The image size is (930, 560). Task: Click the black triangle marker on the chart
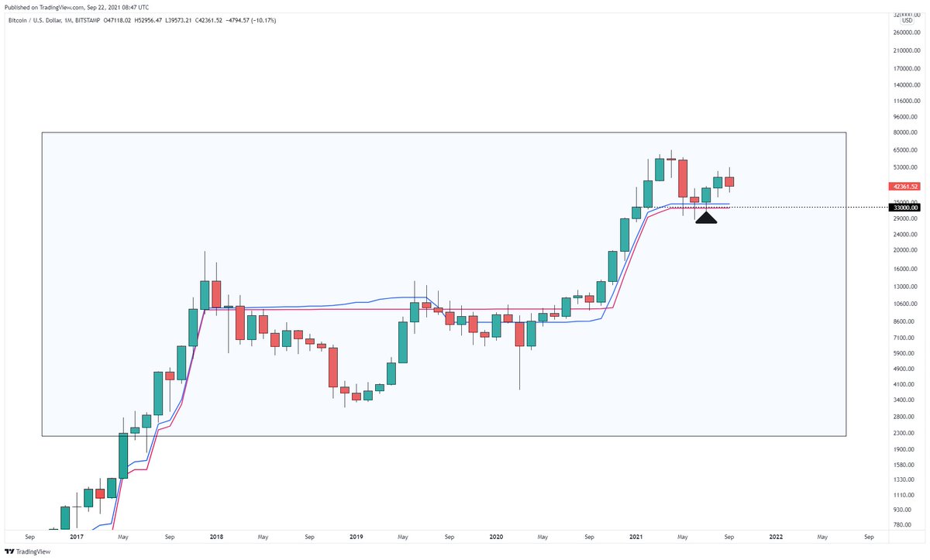tap(706, 218)
